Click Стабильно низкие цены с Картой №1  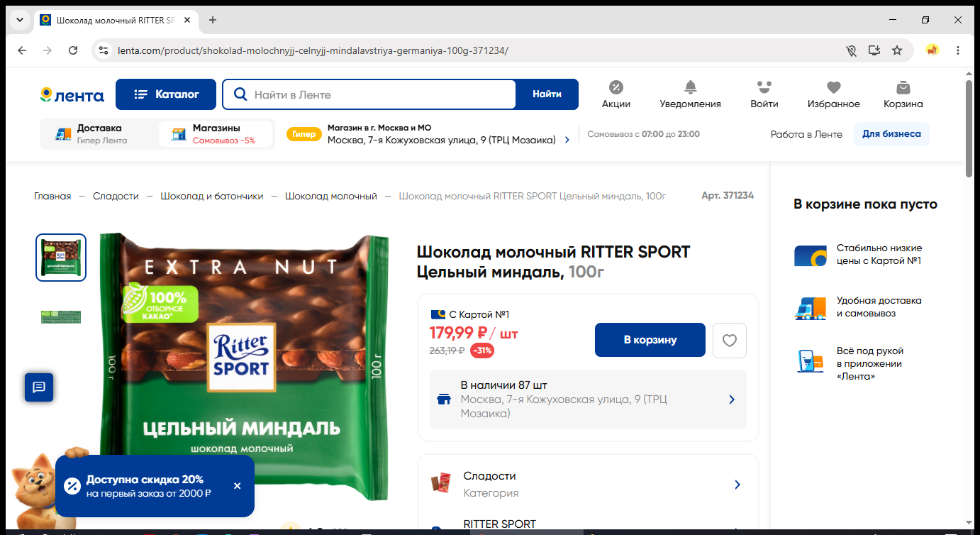(879, 255)
